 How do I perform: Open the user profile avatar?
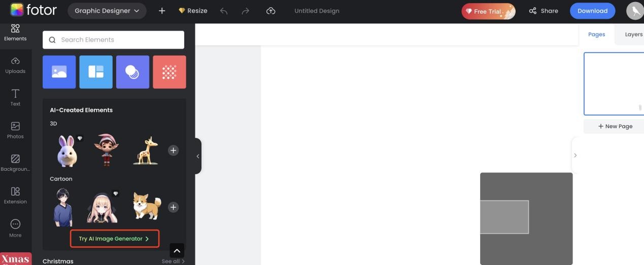coord(635,11)
